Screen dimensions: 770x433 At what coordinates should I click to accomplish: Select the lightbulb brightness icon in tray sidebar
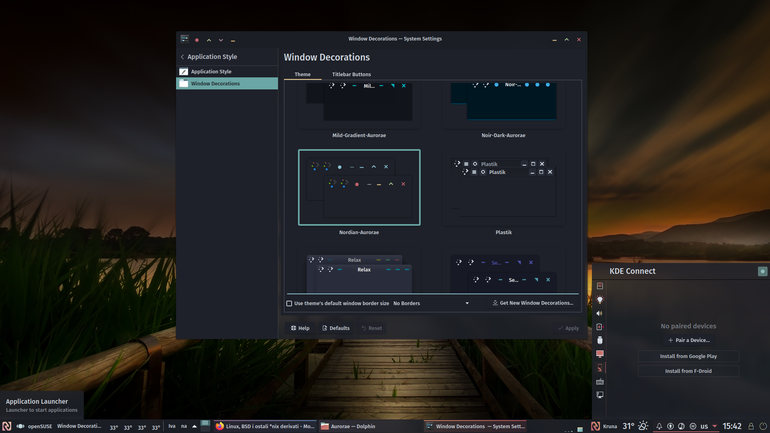click(x=600, y=299)
